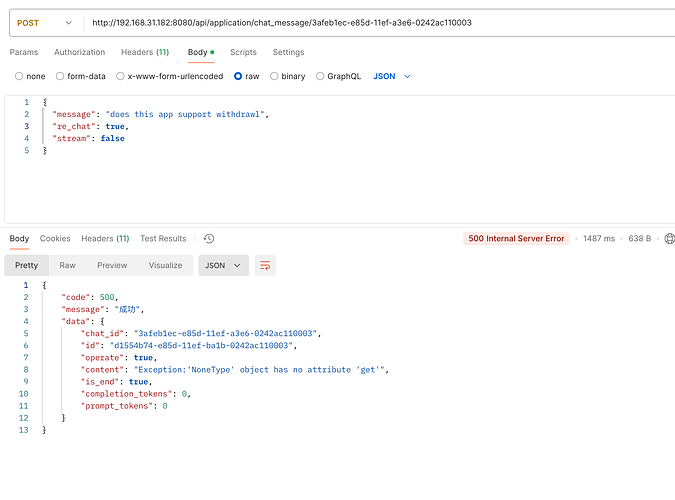Select the binary body type

click(x=288, y=76)
